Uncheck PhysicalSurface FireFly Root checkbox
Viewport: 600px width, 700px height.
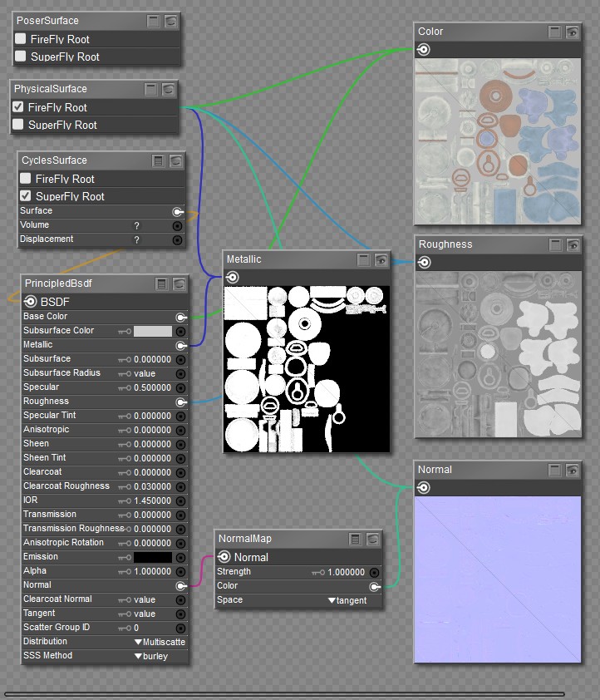(17, 106)
